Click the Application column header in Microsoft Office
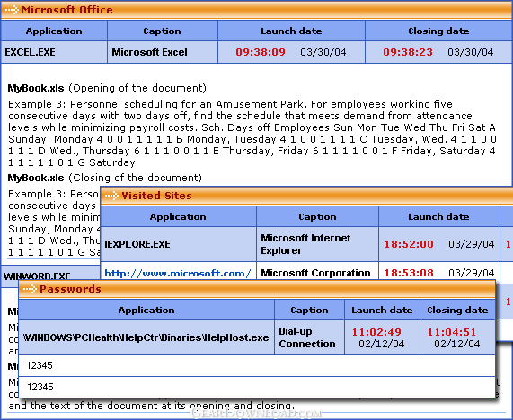 tap(54, 31)
